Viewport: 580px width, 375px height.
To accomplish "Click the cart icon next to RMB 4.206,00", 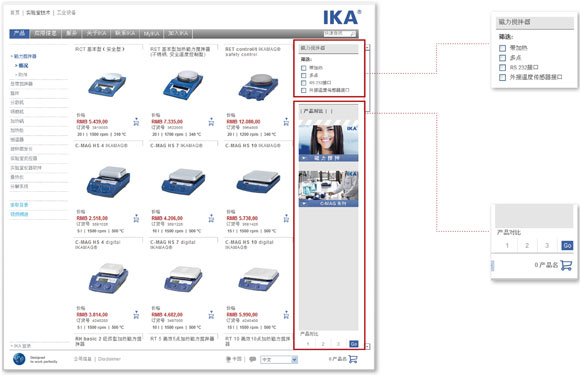I will tap(211, 218).
